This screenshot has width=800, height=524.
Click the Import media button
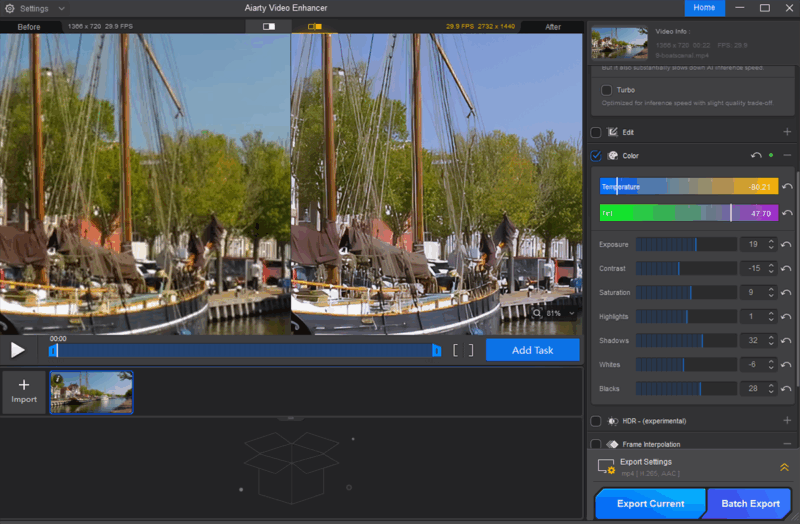(x=24, y=392)
